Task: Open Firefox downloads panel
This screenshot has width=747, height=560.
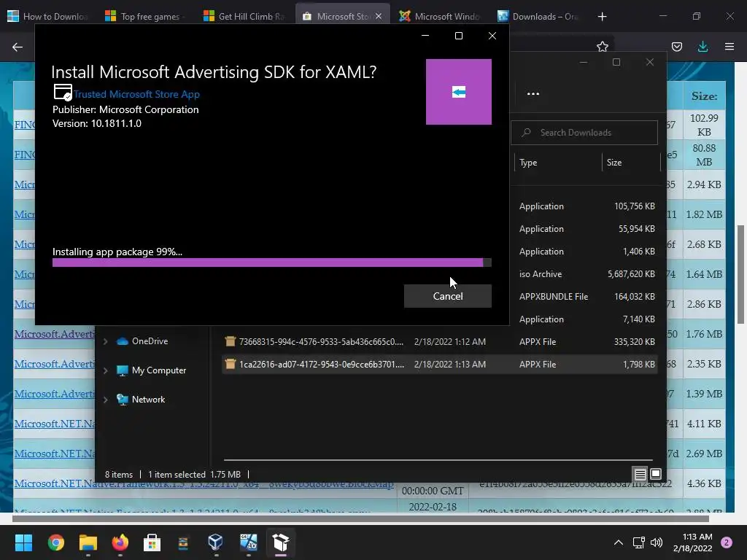Action: click(x=703, y=47)
